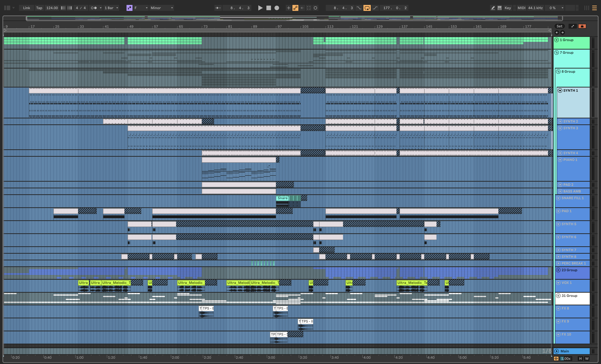Image resolution: width=601 pixels, height=364 pixels.
Task: Toggle the orange Lock Envelopes icon
Action: 582,26
